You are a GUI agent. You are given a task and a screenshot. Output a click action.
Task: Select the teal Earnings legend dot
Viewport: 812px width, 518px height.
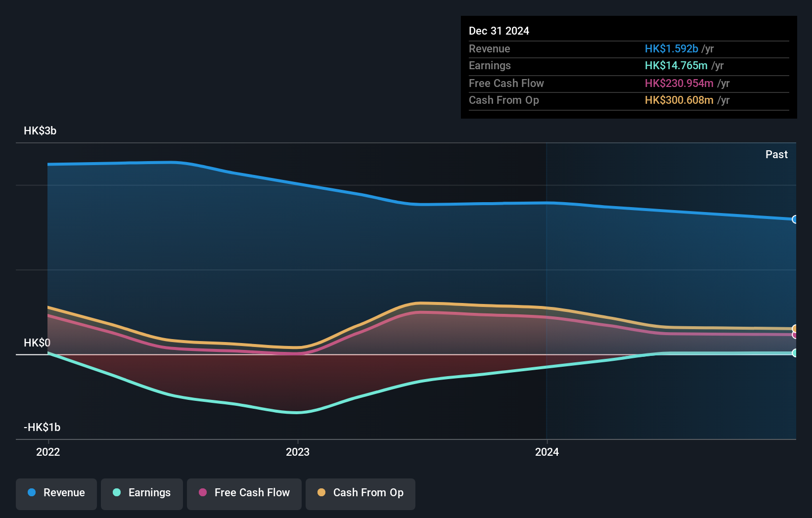116,493
